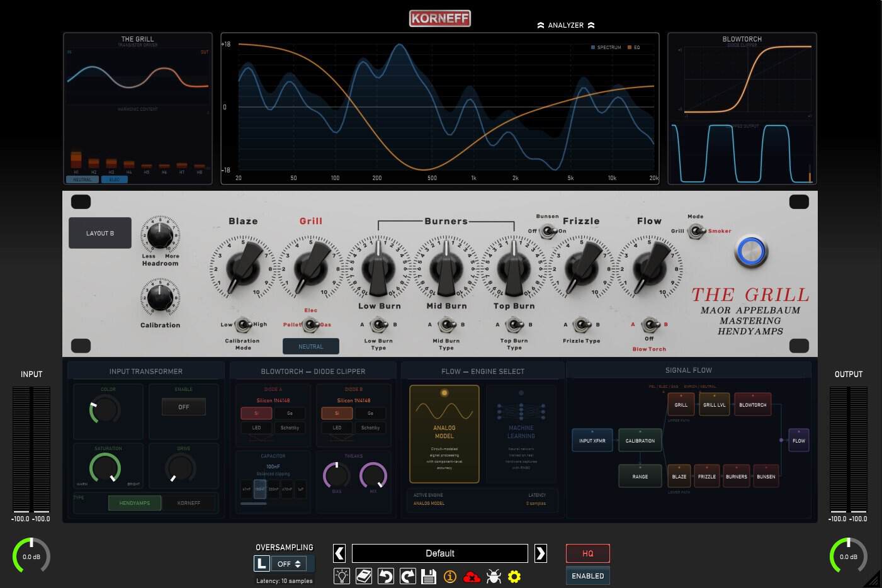Select HENDYAMPS transformer type
This screenshot has height=588, width=882.
pos(135,503)
